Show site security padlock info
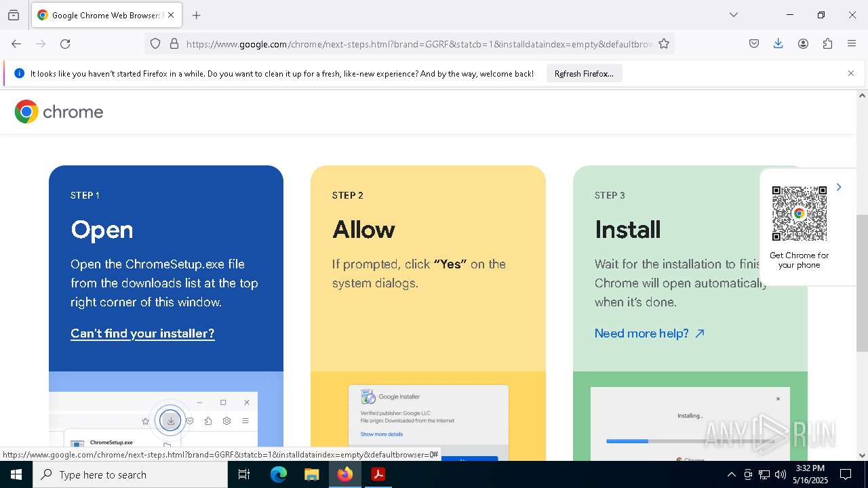868x488 pixels. [174, 43]
